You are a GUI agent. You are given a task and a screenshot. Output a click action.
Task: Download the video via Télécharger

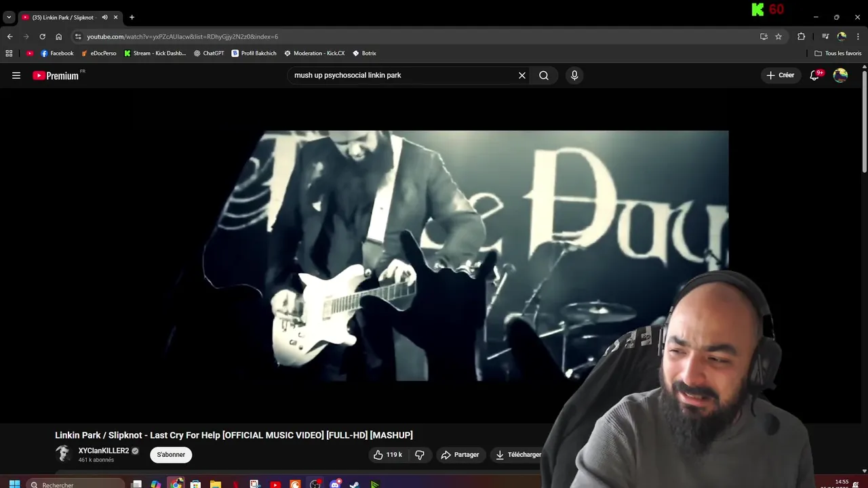pos(518,455)
